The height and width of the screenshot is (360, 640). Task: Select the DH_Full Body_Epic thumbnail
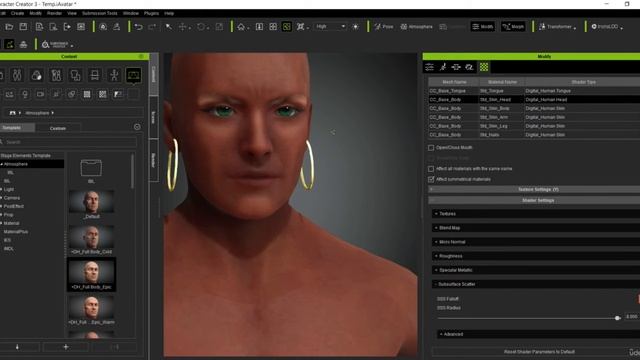(91, 275)
